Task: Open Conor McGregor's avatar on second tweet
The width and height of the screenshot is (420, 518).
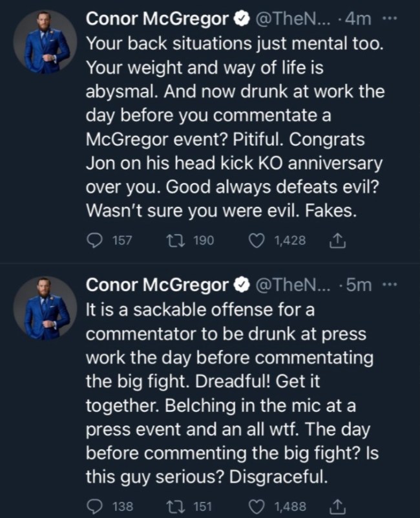Action: coord(47,310)
